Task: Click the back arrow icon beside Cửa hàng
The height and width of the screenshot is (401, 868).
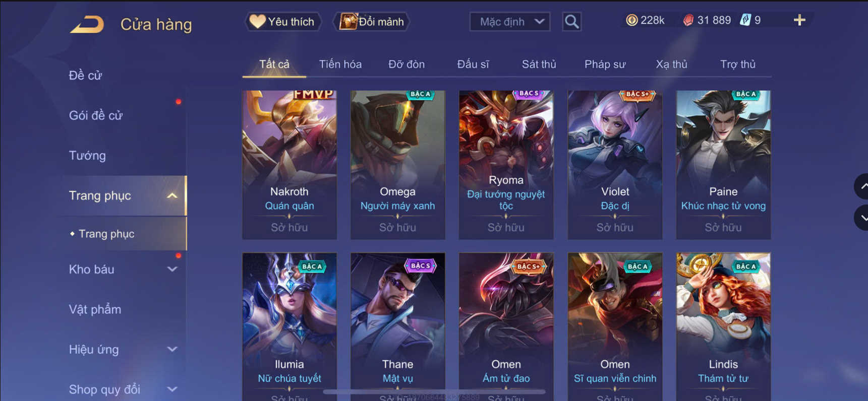Action: point(87,24)
